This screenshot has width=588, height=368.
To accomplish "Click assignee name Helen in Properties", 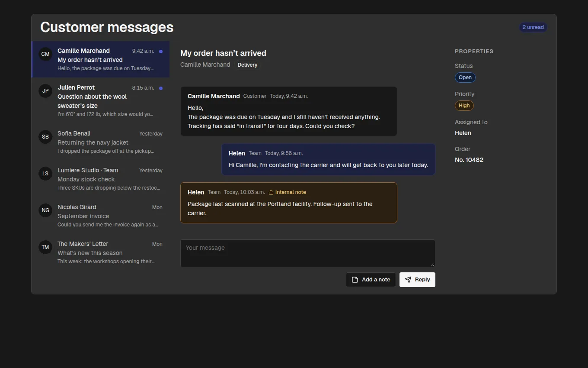I will click(x=463, y=133).
